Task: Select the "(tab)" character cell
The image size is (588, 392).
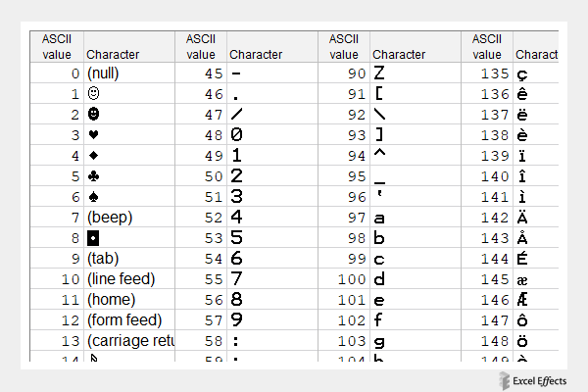Action: [104, 259]
